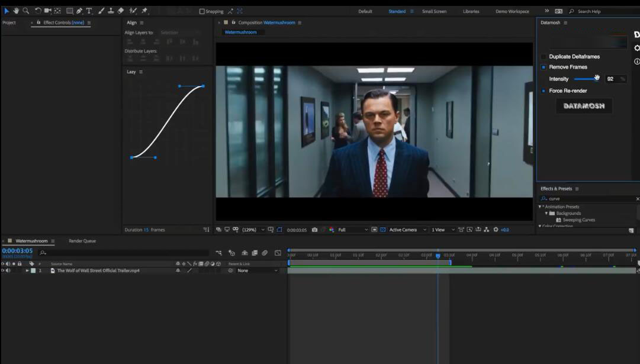Select the Selection arrow tool

coord(7,11)
